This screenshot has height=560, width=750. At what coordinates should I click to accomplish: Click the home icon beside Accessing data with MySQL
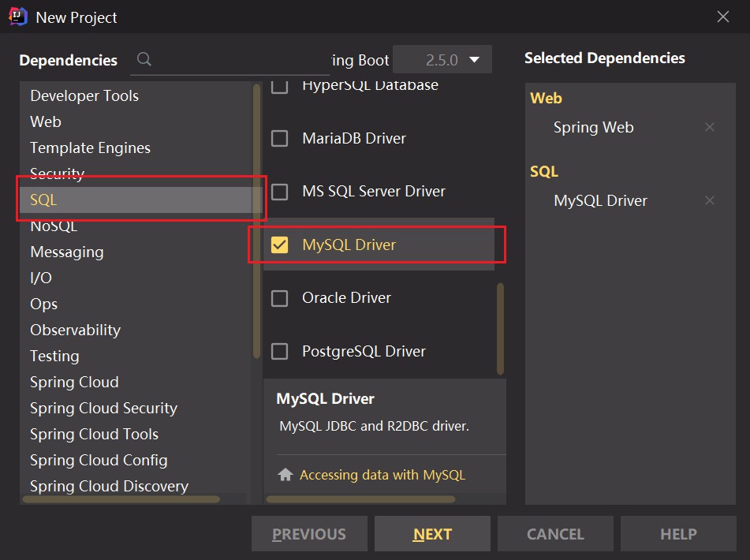[285, 474]
